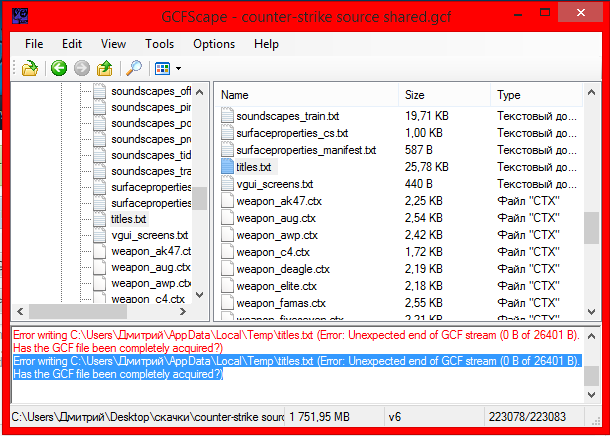Sort file list by Type column
610x436 pixels.
[536, 95]
